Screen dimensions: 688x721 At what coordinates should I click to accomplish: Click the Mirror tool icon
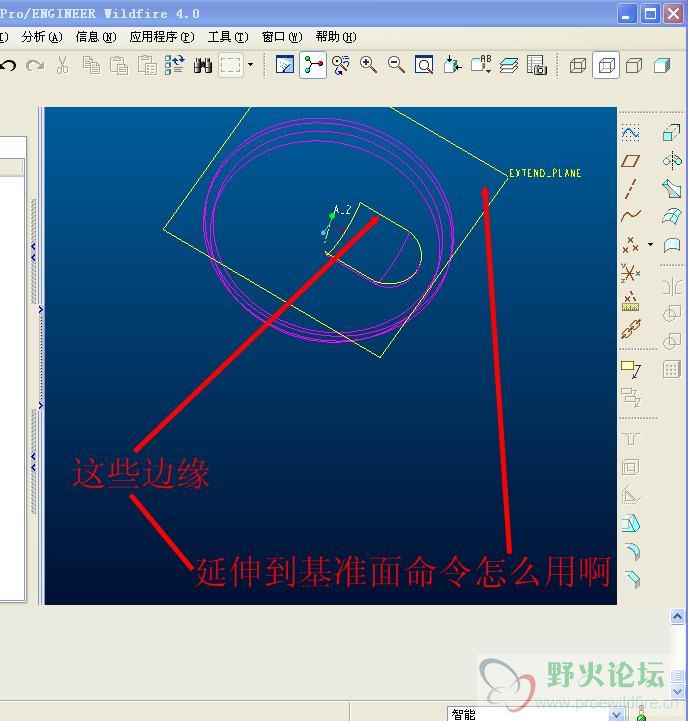pyautogui.click(x=672, y=286)
